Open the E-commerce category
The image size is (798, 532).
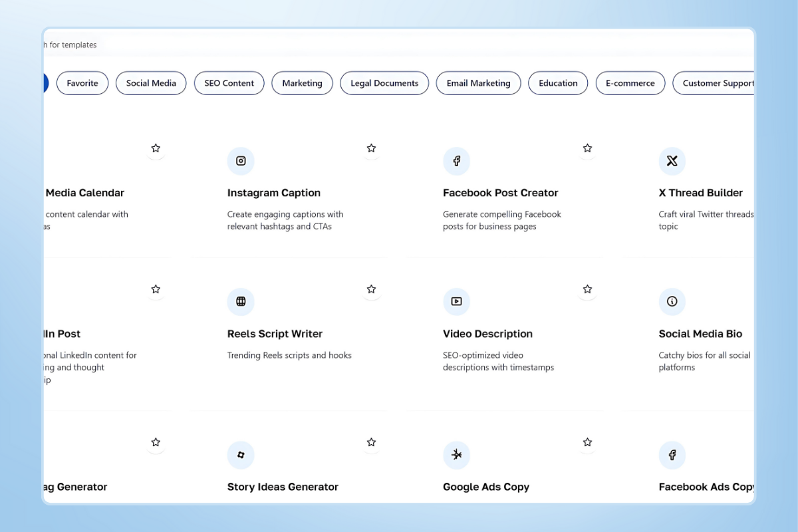click(x=630, y=82)
